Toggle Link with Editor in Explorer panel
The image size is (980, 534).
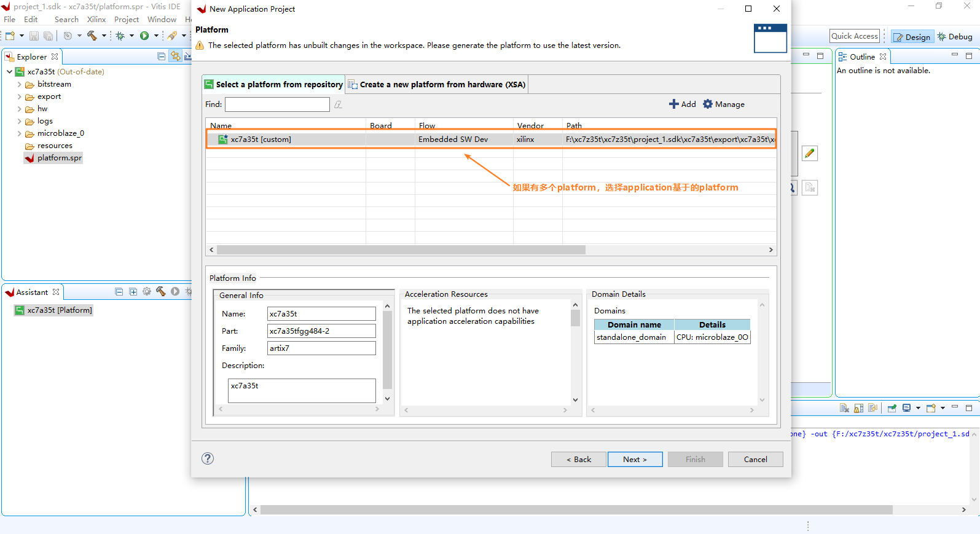[x=176, y=57]
